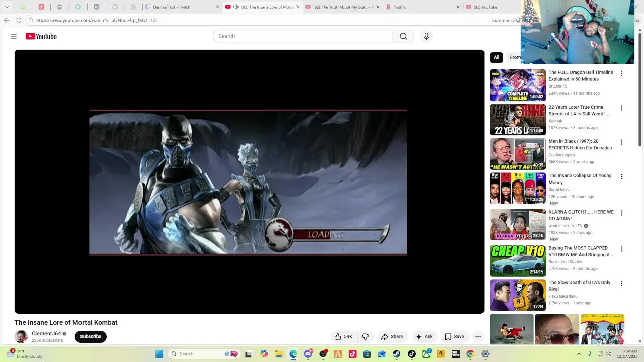644x362 pixels.
Task: Open File Explorer from taskbar
Action: [279, 354]
